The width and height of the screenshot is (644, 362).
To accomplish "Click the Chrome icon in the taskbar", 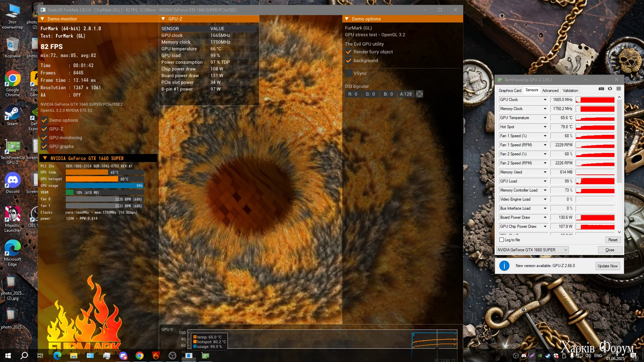I will 139,356.
